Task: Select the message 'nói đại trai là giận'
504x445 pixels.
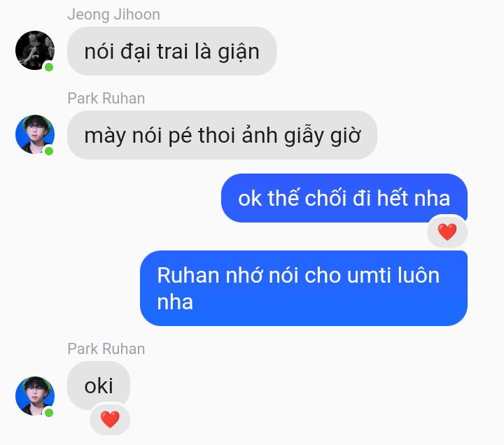Action: point(172,51)
